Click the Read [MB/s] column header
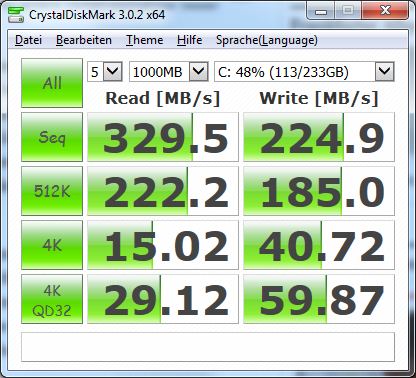 point(163,99)
